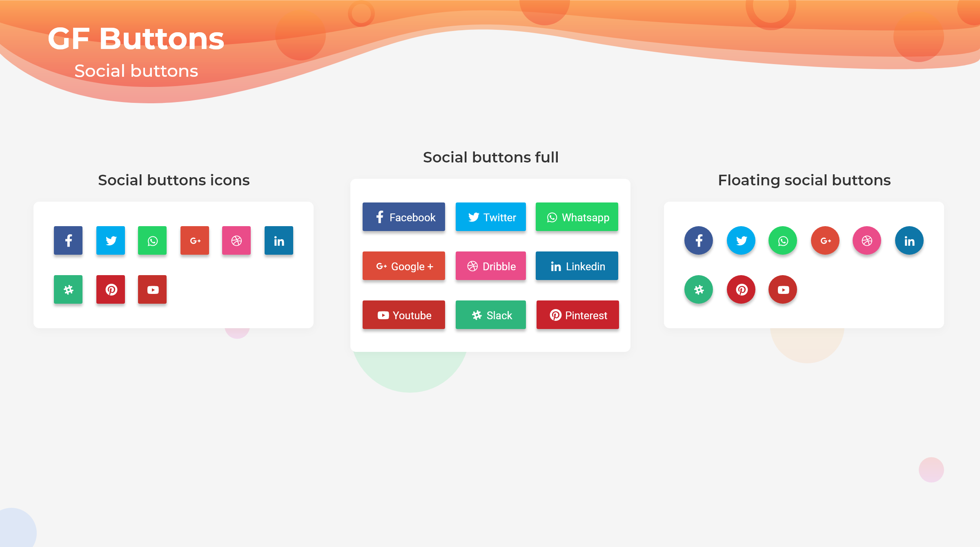Viewport: 980px width, 547px height.
Task: Click the square Facebook icon button
Action: [68, 240]
